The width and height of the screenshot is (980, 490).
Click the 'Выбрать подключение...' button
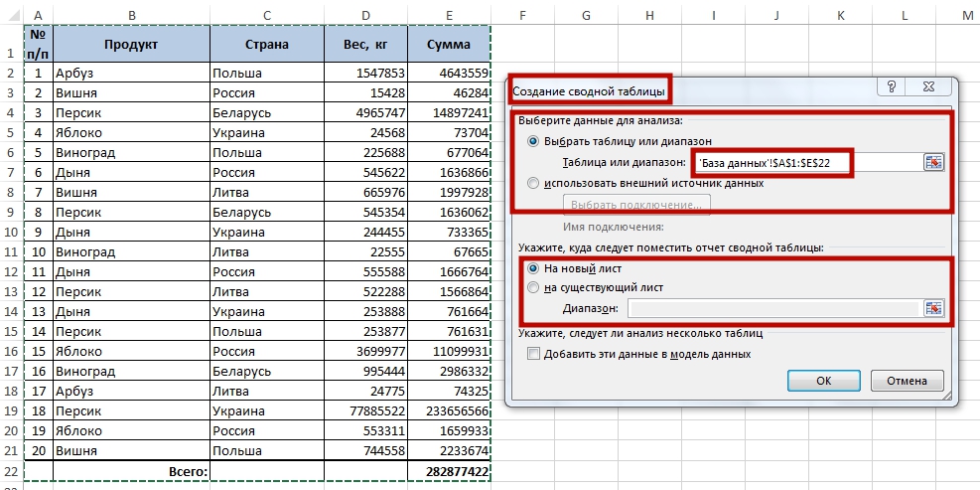click(x=636, y=206)
